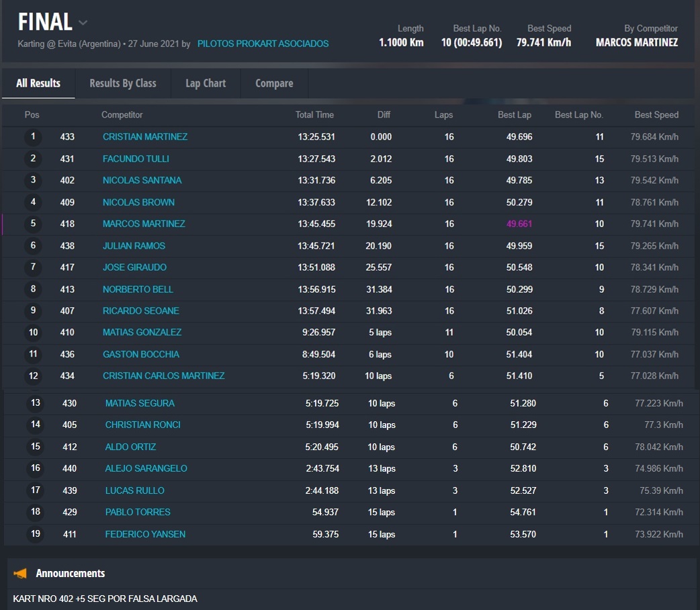Switch to the Results By Class tab

123,83
